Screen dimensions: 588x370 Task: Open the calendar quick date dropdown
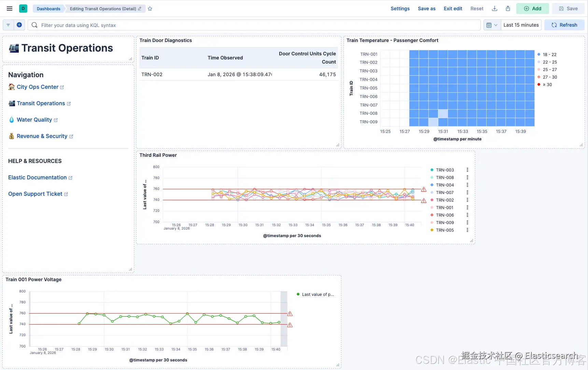(492, 25)
